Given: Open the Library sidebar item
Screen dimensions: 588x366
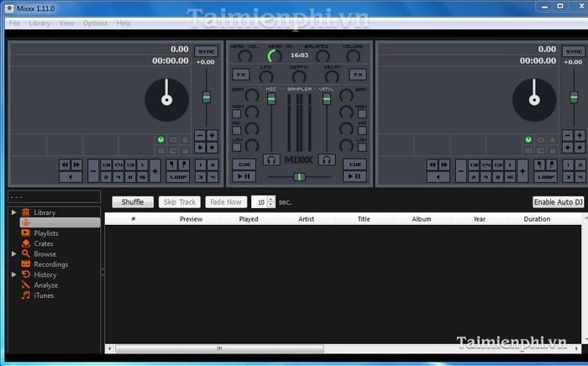Looking at the screenshot, I should [45, 212].
